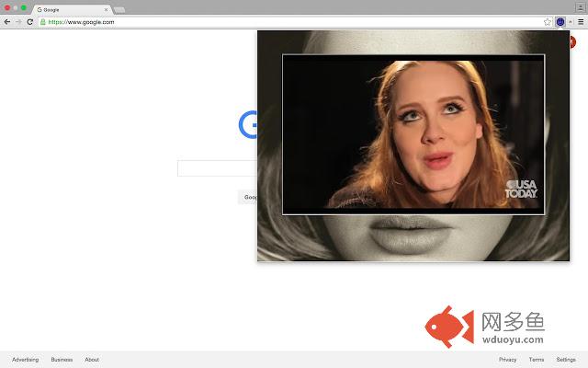This screenshot has height=368, width=588.
Task: Open the Chrome hamburger menu
Action: point(581,22)
